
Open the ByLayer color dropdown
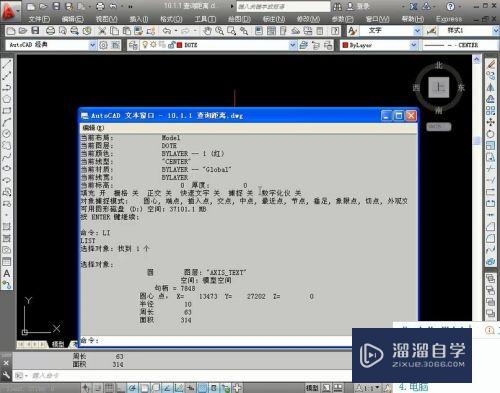coord(413,45)
